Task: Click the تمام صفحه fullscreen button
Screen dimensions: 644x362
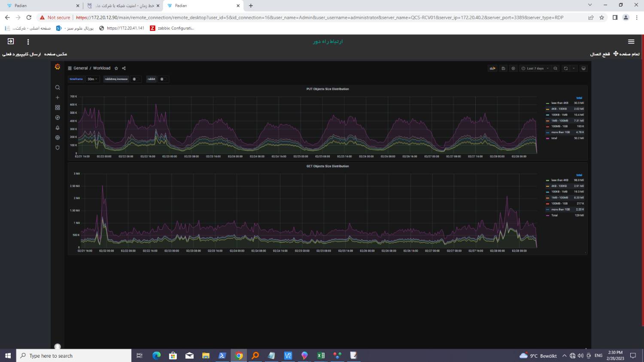Action: click(626, 54)
